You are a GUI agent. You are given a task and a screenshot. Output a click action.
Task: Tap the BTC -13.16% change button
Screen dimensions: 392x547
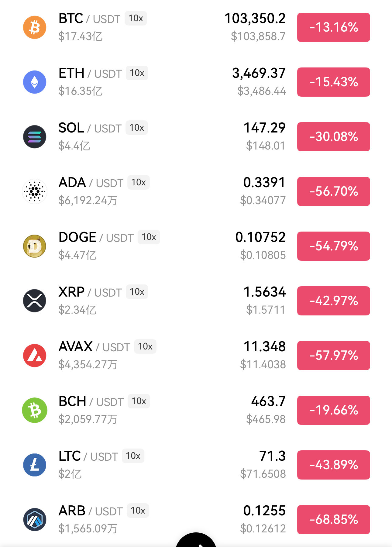tap(333, 27)
